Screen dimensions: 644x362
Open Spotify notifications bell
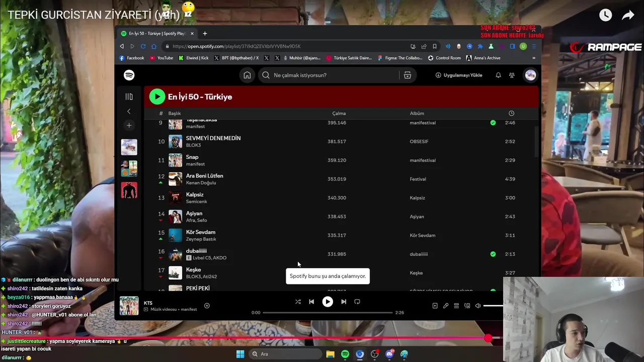coord(498,75)
